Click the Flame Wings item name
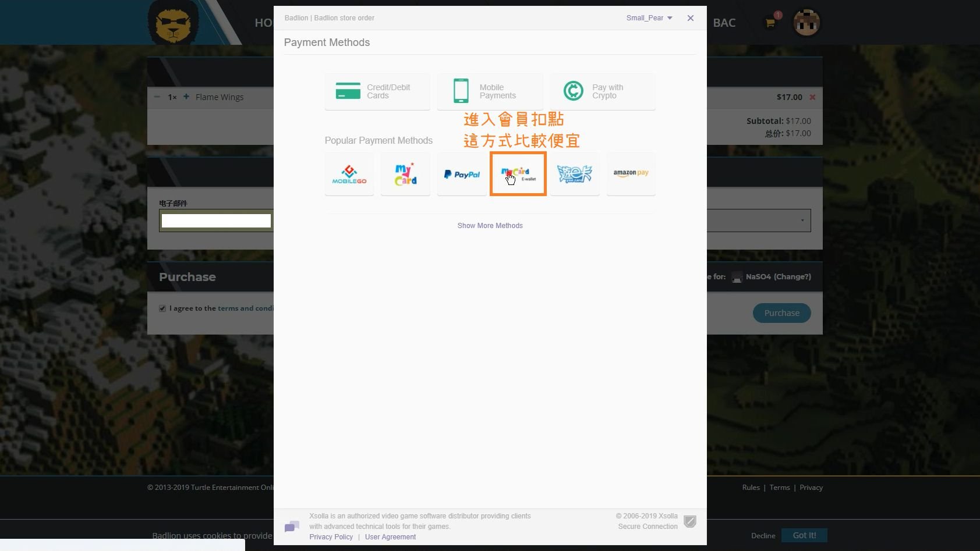This screenshot has height=551, width=980. (x=220, y=97)
